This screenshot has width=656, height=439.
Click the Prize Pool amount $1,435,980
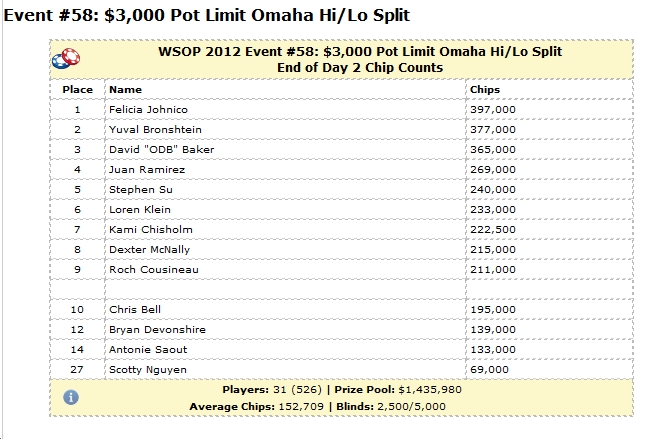[x=430, y=390]
